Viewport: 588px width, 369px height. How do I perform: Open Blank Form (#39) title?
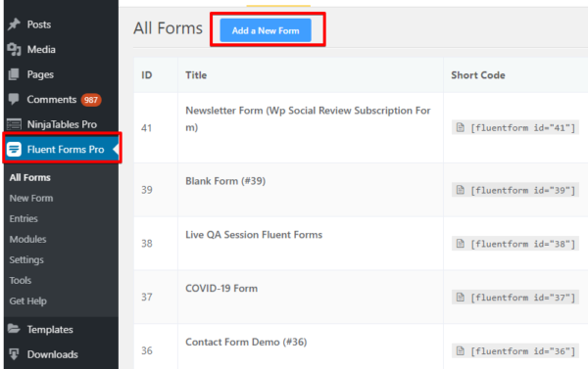225,181
